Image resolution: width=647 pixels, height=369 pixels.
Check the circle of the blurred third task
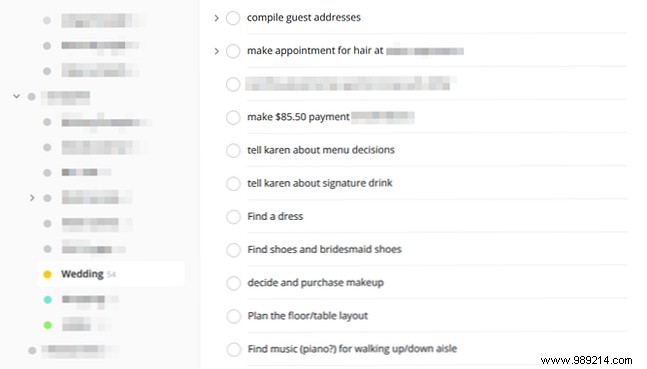(x=233, y=84)
